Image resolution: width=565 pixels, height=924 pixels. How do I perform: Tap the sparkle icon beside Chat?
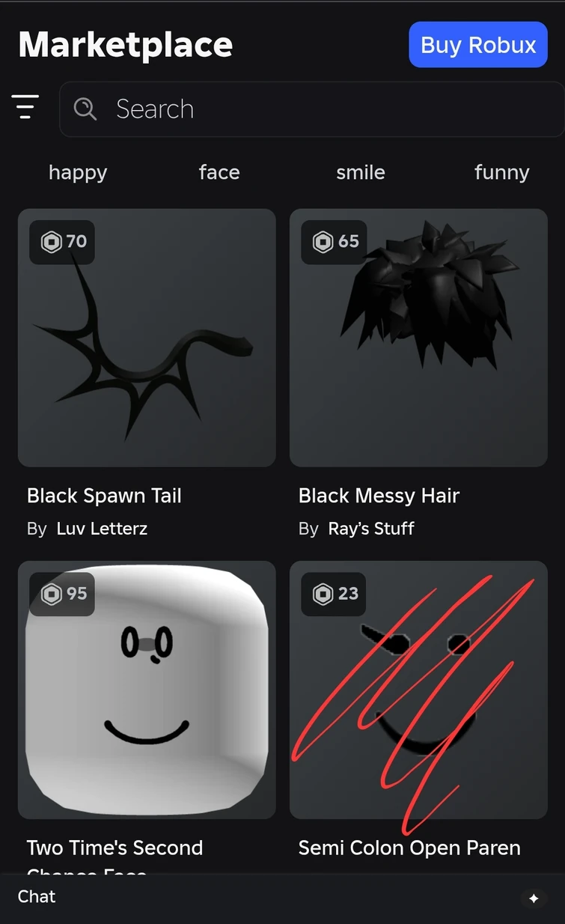(534, 898)
